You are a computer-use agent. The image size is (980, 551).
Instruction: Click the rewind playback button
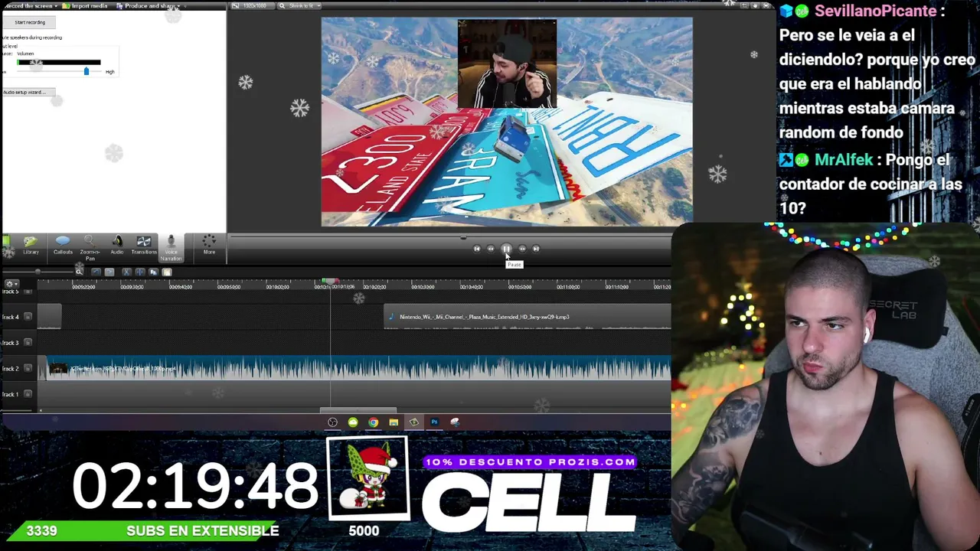coord(491,249)
